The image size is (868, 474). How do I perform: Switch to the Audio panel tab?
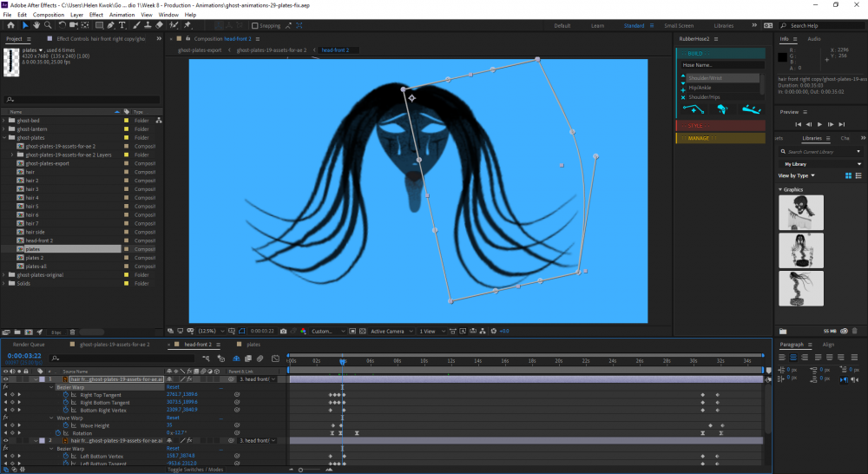point(814,39)
